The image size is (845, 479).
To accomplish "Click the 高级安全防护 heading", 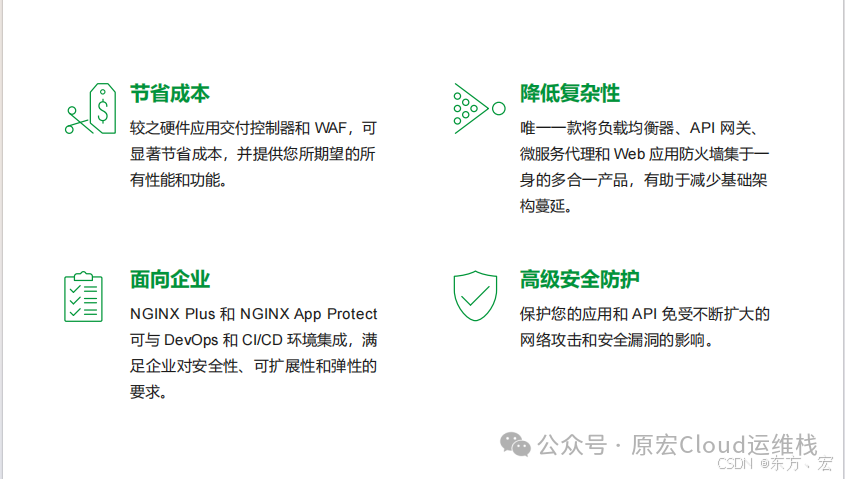I will [580, 280].
